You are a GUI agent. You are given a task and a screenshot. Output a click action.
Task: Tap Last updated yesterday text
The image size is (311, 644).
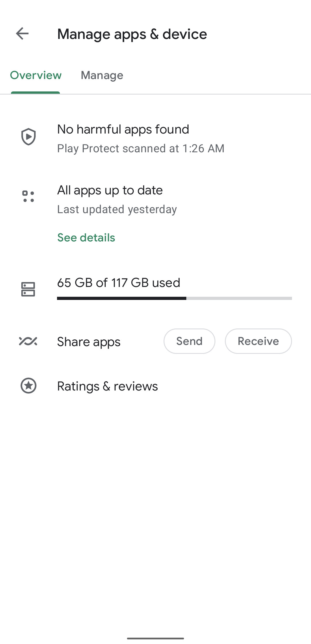[117, 209]
